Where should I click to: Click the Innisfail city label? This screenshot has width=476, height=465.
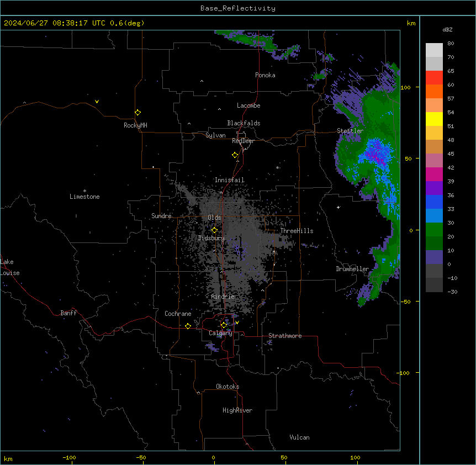[x=230, y=180]
